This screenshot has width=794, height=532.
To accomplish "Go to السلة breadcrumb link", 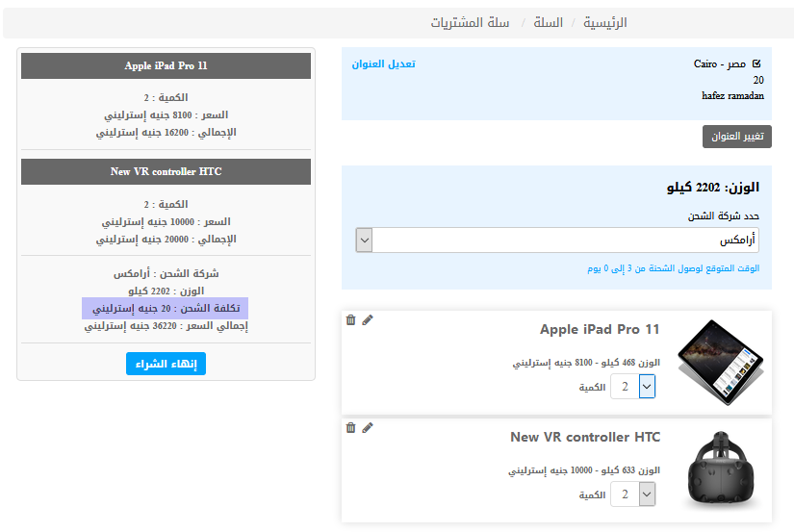I will (x=549, y=23).
